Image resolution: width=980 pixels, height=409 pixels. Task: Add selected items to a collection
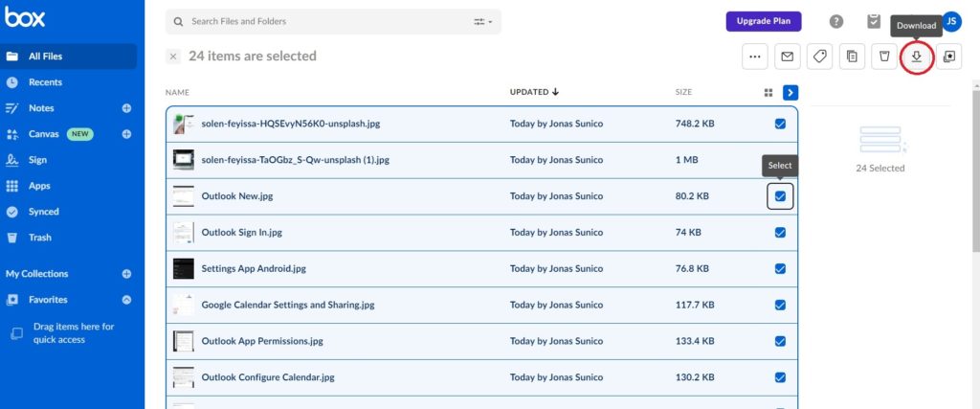948,57
